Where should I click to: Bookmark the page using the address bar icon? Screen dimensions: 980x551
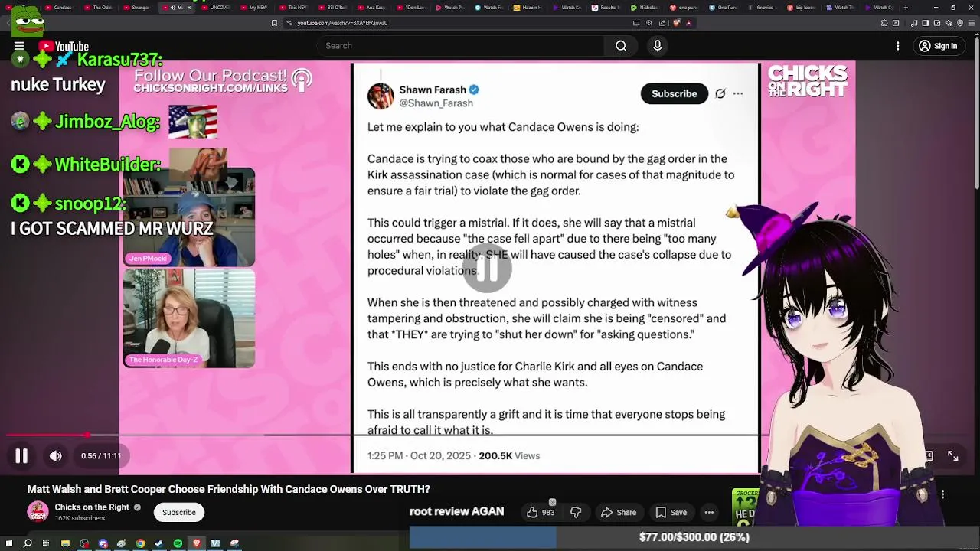pyautogui.click(x=274, y=23)
